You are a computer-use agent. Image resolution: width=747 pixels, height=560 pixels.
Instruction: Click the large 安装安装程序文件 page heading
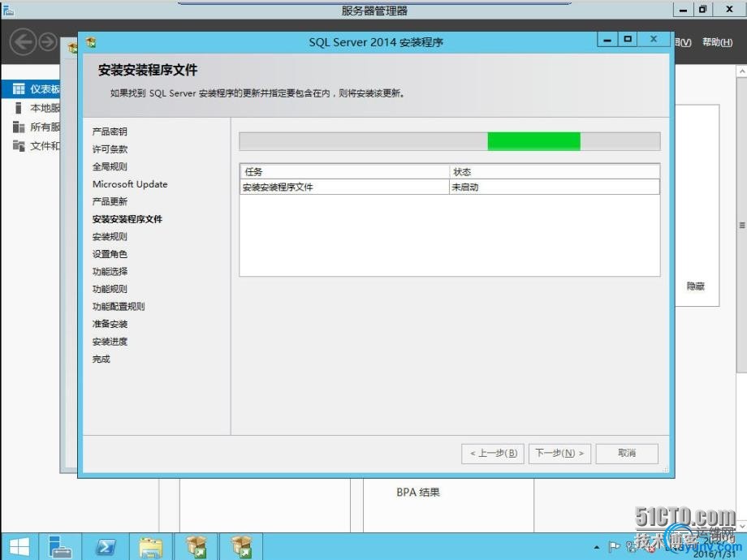pyautogui.click(x=148, y=71)
